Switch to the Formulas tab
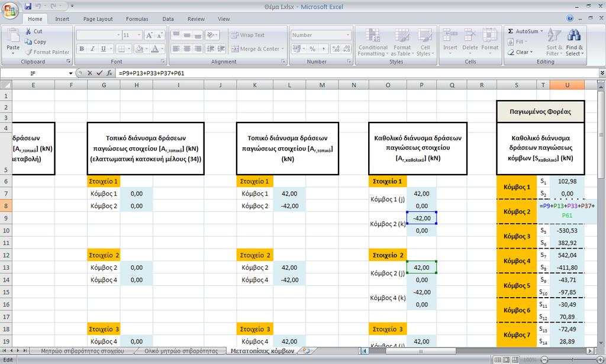Viewport: 606px width, 364px height. coord(137,19)
